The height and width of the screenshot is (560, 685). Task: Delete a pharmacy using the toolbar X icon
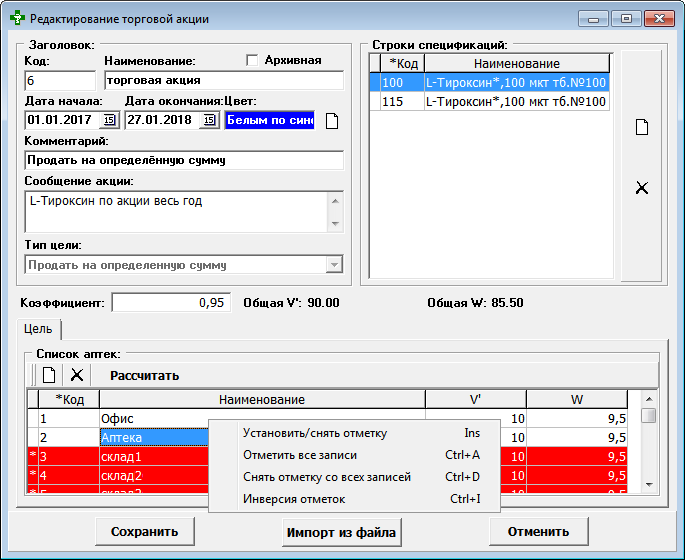(x=76, y=375)
